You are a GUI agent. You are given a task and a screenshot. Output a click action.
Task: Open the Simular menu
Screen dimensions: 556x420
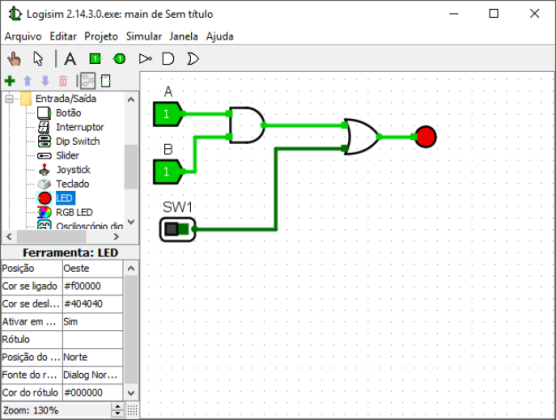click(144, 36)
